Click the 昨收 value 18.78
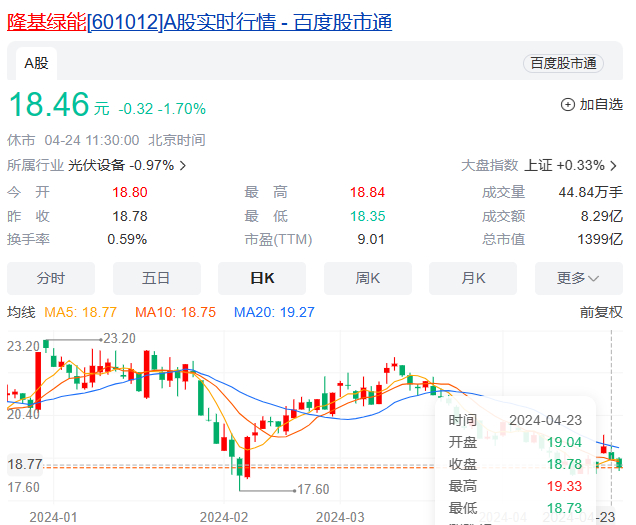636x525 pixels. click(130, 216)
